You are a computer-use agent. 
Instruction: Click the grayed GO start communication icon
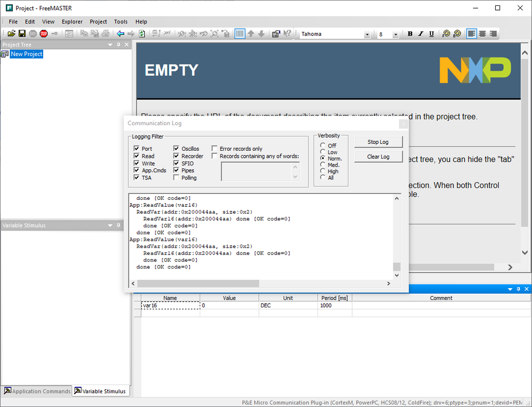coord(32,34)
